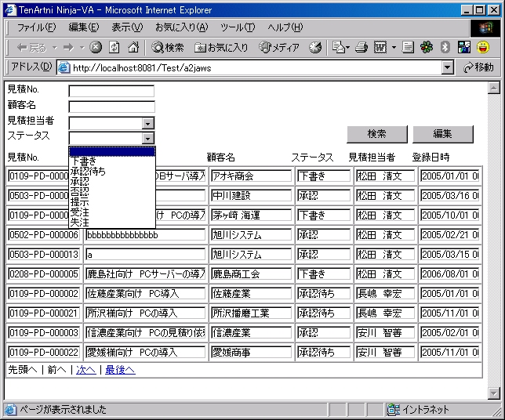Image resolution: width=505 pixels, height=420 pixels.
Task: Click the 移動 go button icon
Action: click(479, 67)
